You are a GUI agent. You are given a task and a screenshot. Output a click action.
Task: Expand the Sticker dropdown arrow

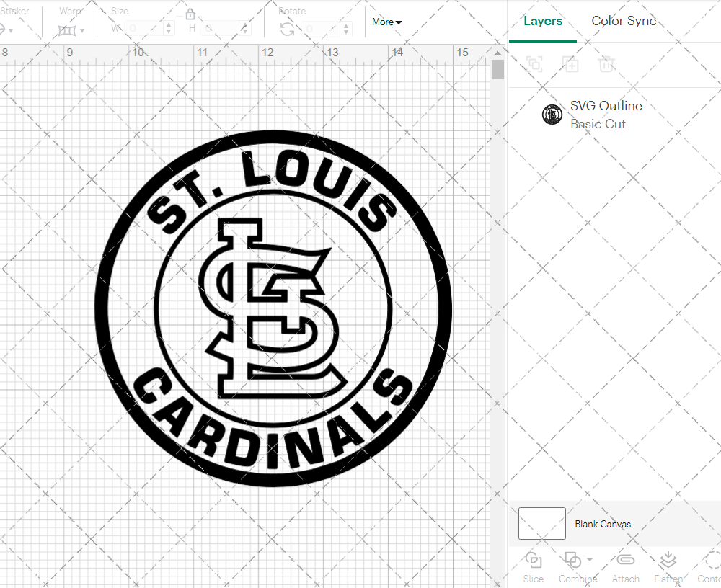[x=11, y=31]
